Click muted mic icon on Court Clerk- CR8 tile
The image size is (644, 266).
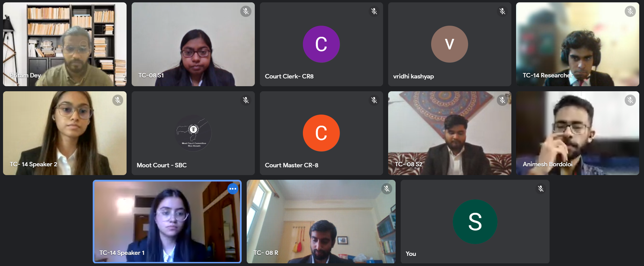tap(374, 11)
